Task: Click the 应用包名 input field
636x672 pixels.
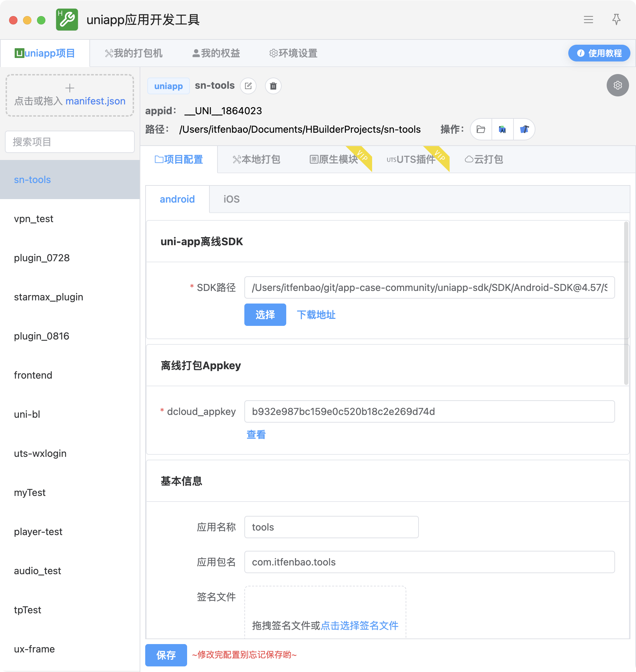Action: (x=429, y=562)
